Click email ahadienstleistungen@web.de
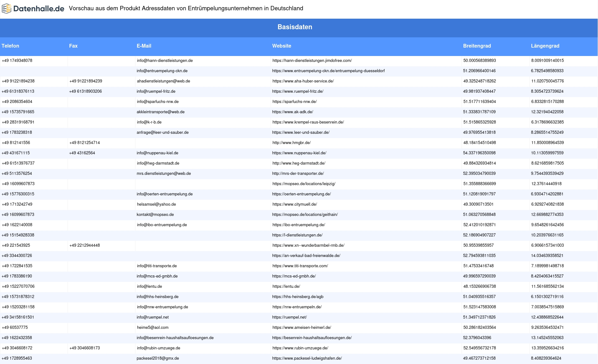598x364 pixels. coord(164,81)
